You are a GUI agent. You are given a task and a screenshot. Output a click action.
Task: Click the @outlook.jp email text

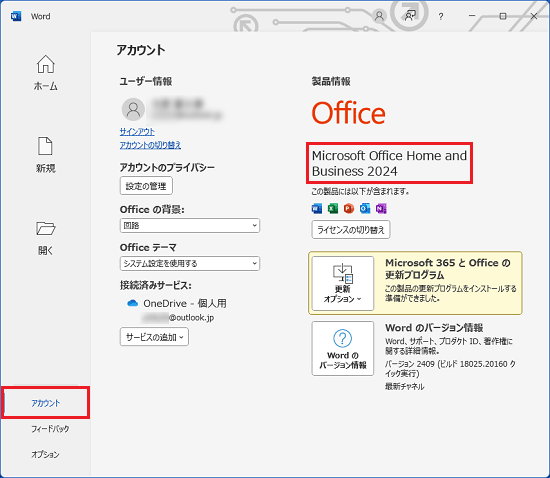click(192, 318)
